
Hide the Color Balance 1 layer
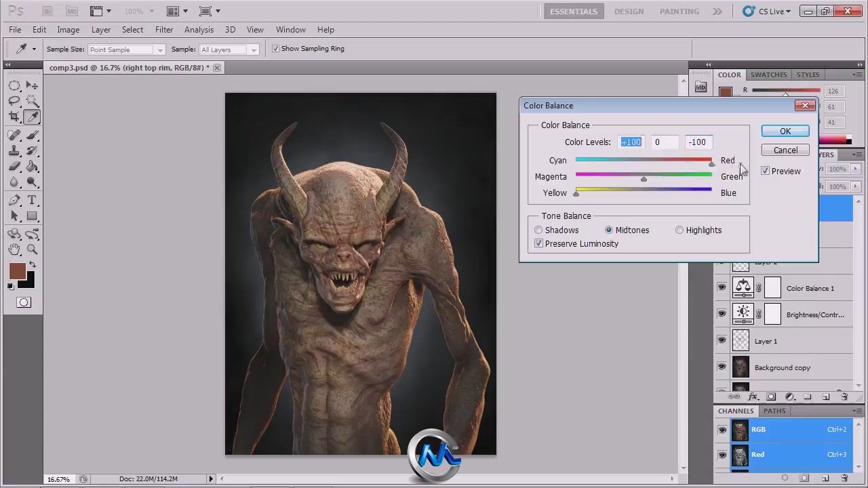pyautogui.click(x=722, y=288)
